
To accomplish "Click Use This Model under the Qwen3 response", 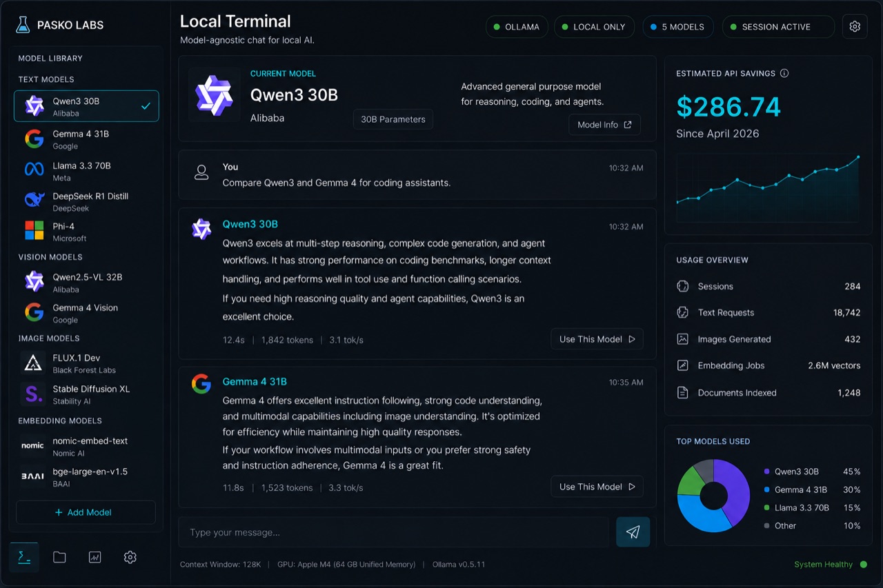I will coord(597,339).
